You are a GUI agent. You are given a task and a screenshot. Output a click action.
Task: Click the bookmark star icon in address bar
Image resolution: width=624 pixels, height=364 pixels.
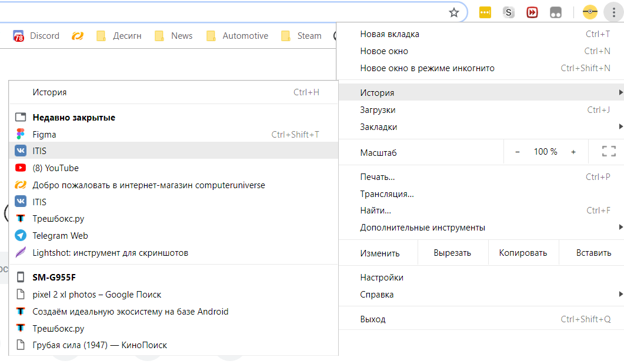[453, 13]
